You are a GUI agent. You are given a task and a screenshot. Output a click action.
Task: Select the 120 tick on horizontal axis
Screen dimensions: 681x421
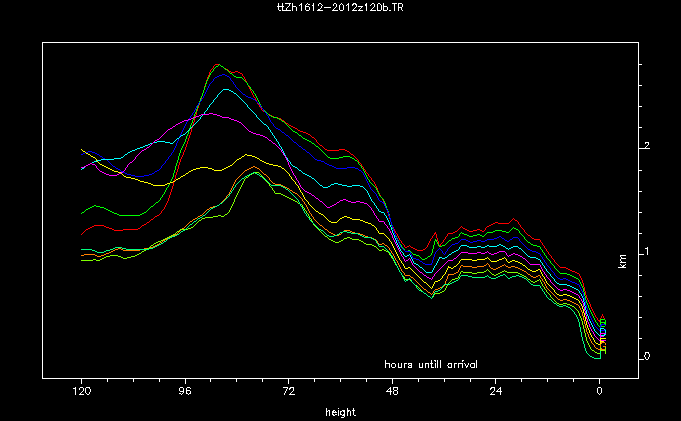[x=81, y=391]
